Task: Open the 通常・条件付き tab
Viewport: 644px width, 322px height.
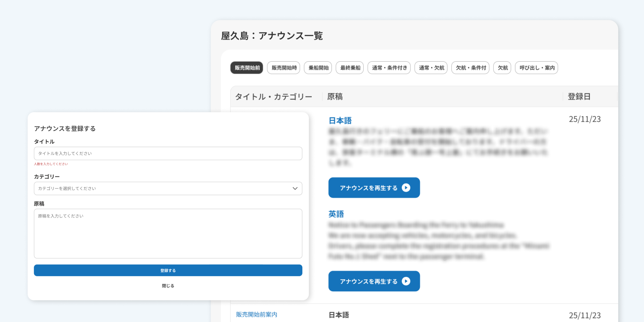Action: [389, 68]
